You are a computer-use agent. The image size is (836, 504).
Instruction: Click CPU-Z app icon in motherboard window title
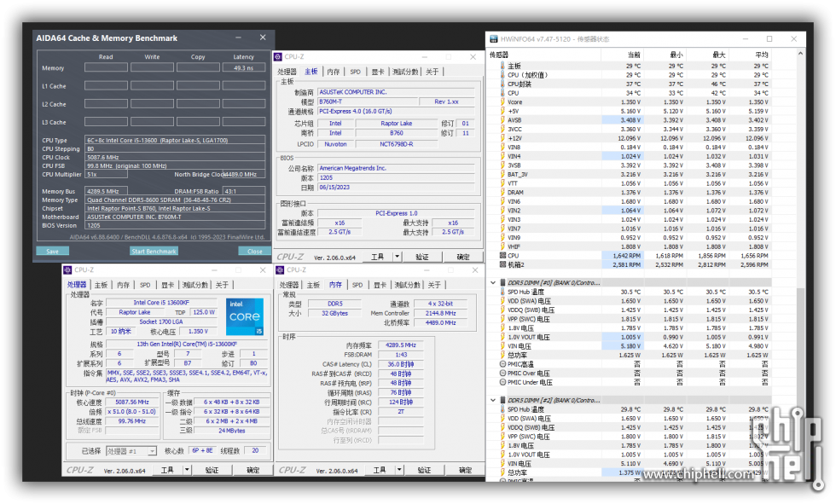coord(277,56)
